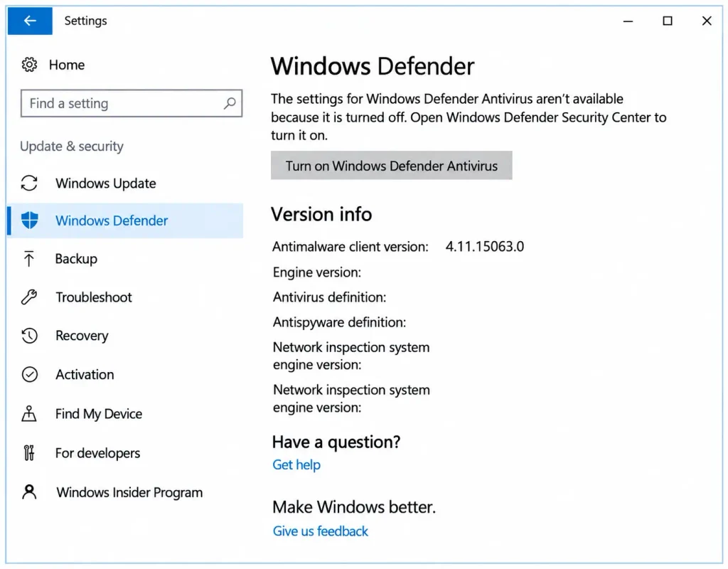Click the Find My Device person-locator icon

pyautogui.click(x=28, y=413)
